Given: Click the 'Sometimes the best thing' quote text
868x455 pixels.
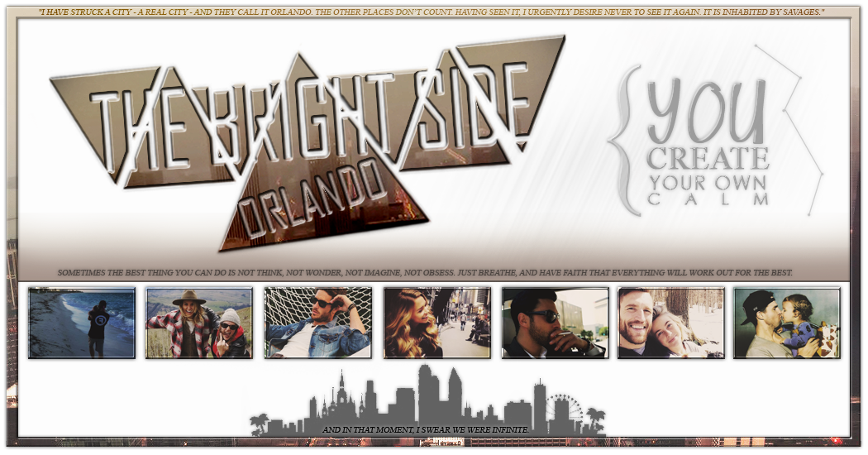Looking at the screenshot, I should coord(425,272).
